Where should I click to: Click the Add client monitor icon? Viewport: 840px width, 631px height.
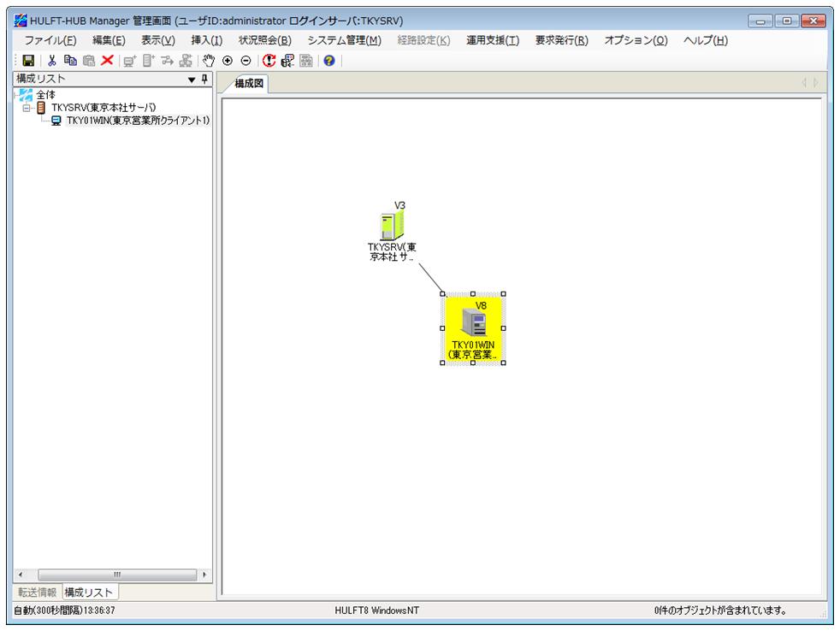(130, 61)
